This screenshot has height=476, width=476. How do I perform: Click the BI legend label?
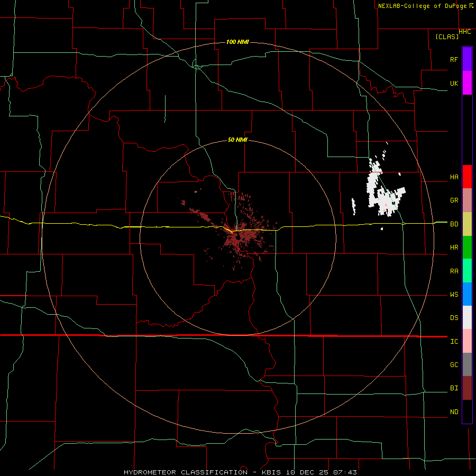[454, 388]
